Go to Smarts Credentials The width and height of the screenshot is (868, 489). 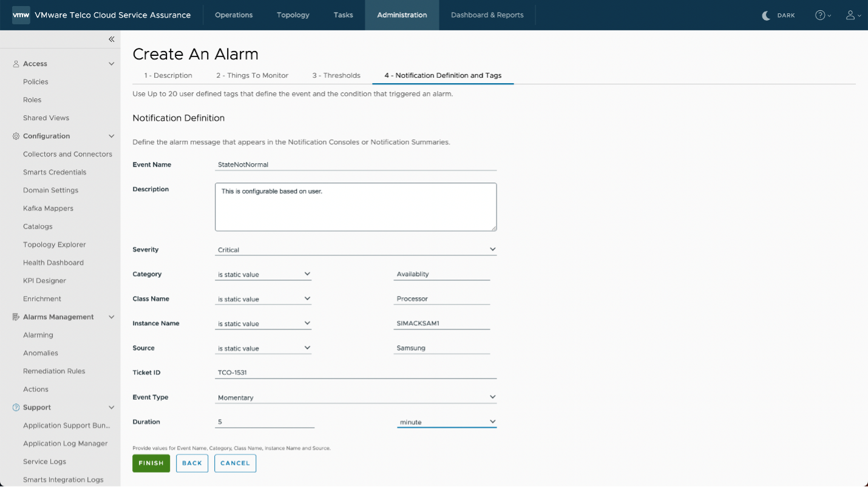[55, 172]
